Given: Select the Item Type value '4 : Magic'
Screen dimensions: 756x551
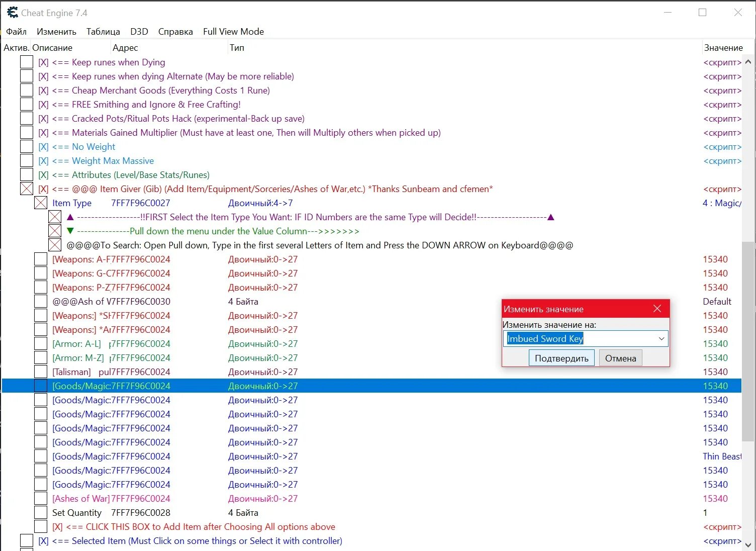Looking at the screenshot, I should [x=722, y=203].
